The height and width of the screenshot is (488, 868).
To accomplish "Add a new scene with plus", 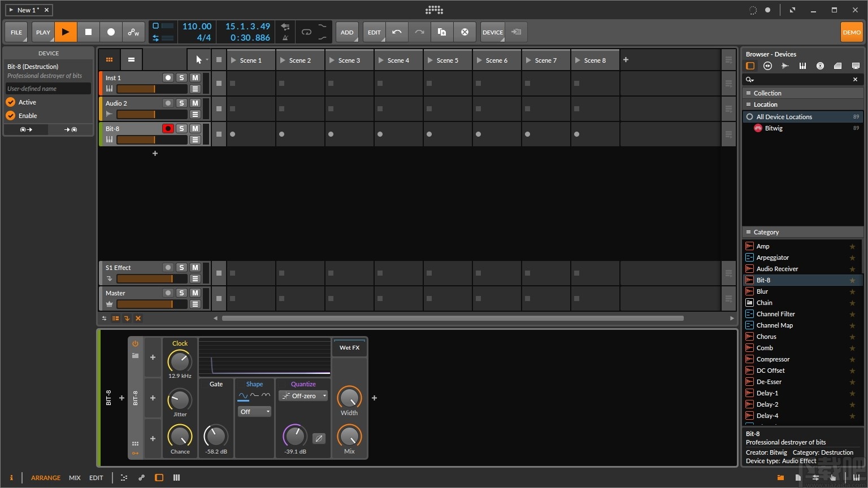I will [x=626, y=60].
